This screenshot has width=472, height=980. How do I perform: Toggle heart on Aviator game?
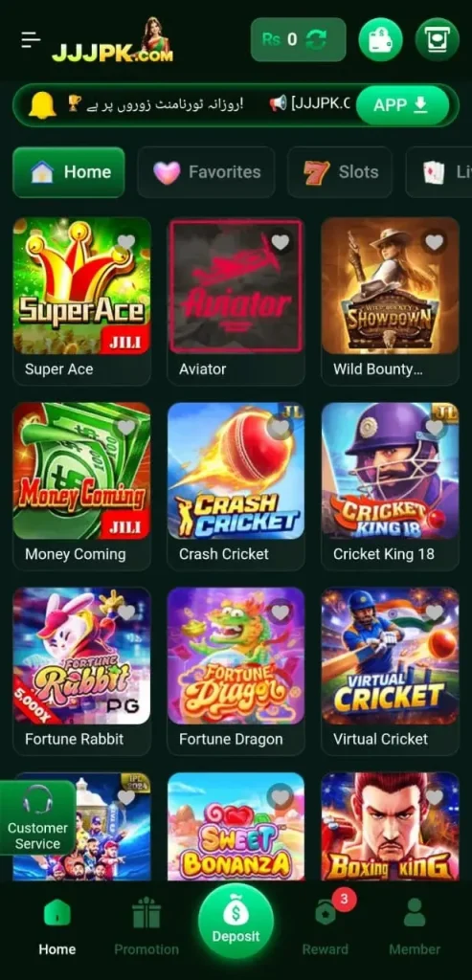(x=281, y=242)
